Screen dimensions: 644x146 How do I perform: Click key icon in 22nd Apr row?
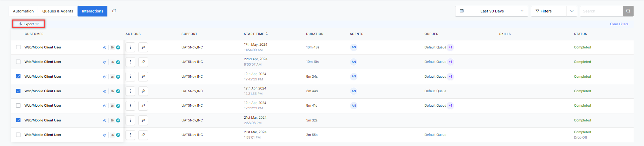pyautogui.click(x=143, y=62)
